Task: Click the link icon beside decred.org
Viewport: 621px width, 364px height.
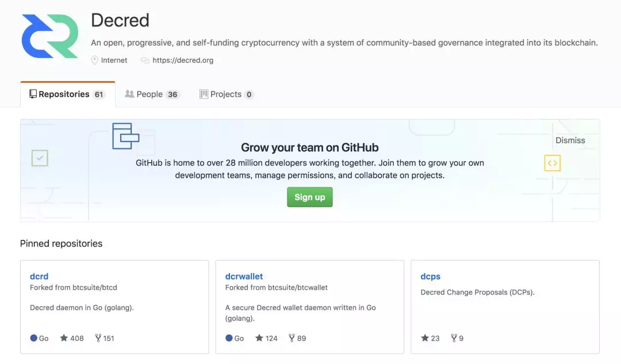Action: coord(145,60)
